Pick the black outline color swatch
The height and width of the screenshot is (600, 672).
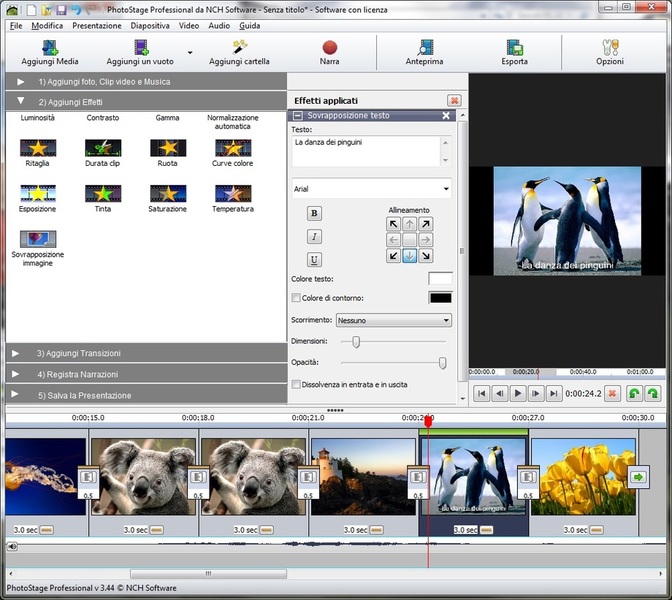click(x=440, y=298)
